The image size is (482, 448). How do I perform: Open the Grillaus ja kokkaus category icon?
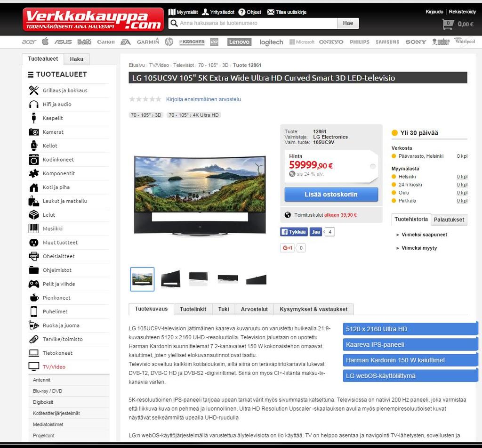(x=34, y=90)
